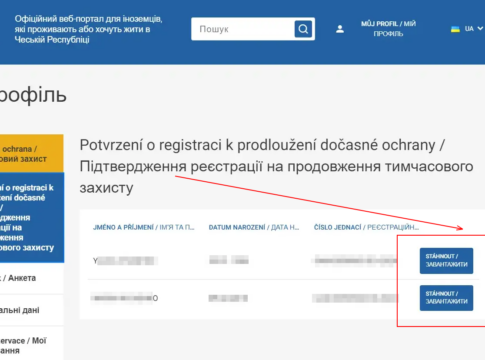Click ČÍSLO JEDNACÍ column header
Image resolution: width=485 pixels, height=360 pixels.
pyautogui.click(x=366, y=227)
